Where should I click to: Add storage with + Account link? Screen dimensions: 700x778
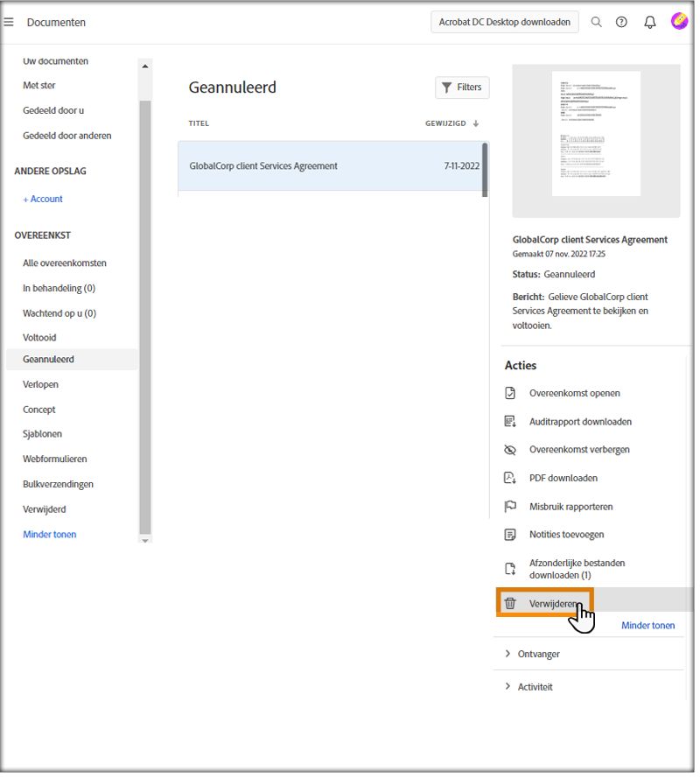[43, 199]
